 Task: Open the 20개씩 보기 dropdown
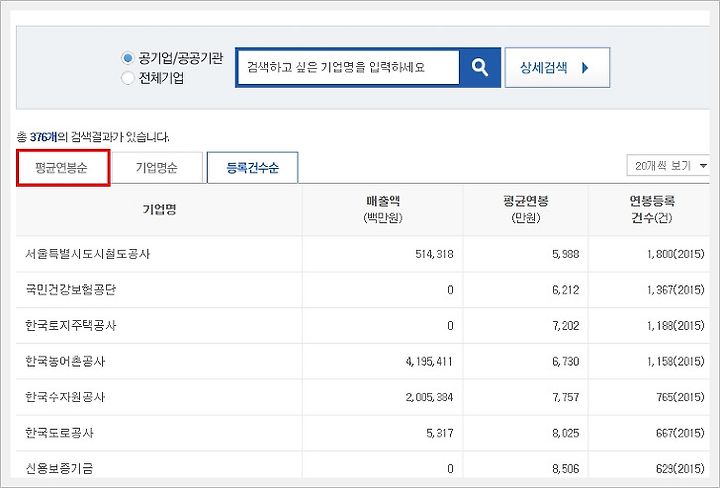coord(668,165)
